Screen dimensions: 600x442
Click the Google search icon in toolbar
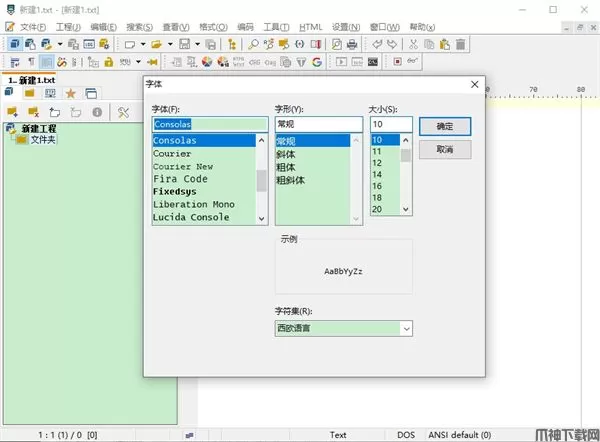316,61
